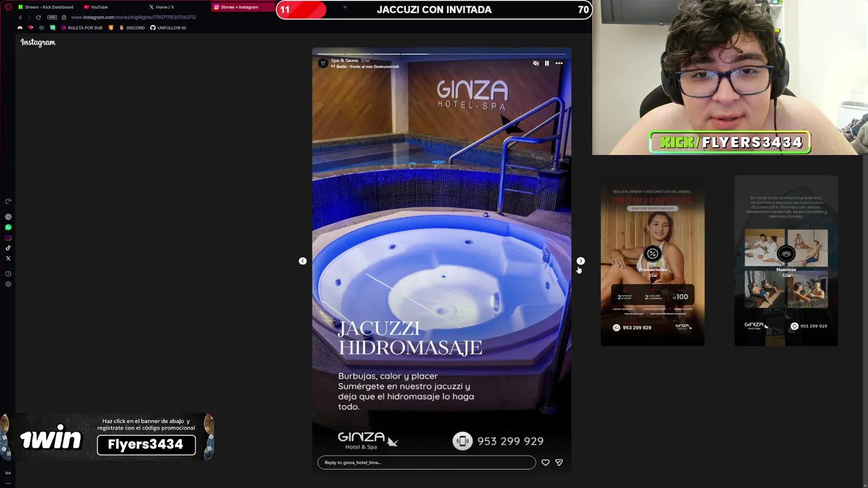Image resolution: width=868 pixels, height=488 pixels.
Task: Click the Reply to ginza_hotel_lima field
Action: 427,462
